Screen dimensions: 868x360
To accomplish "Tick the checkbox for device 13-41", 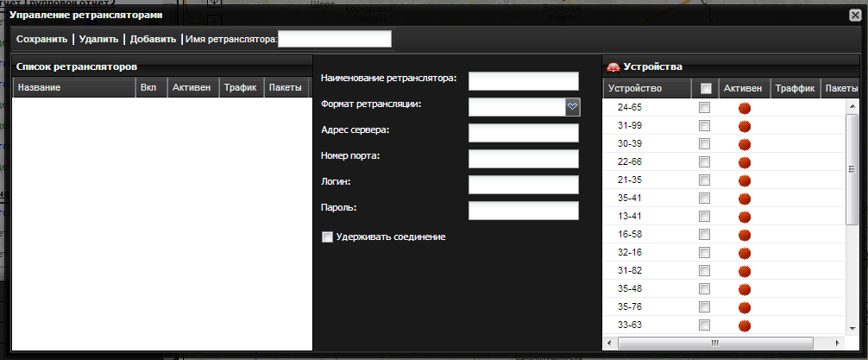I will coord(704,216).
